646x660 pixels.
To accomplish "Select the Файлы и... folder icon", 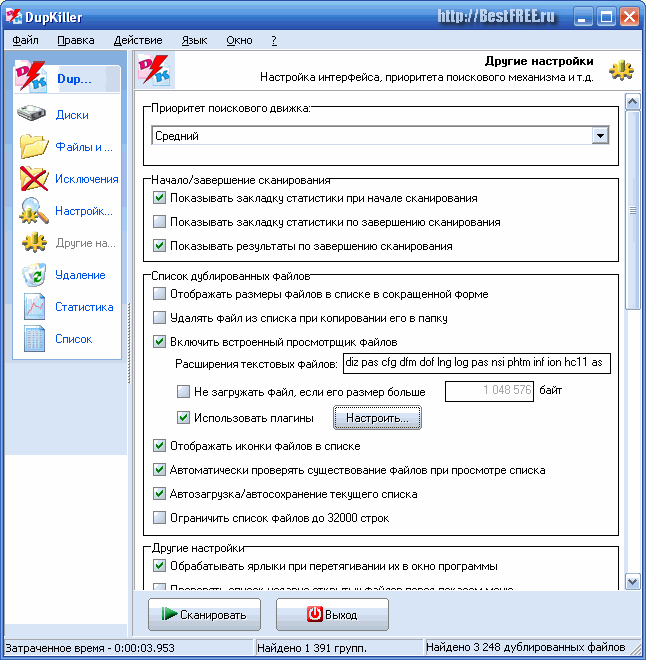I will 34,146.
